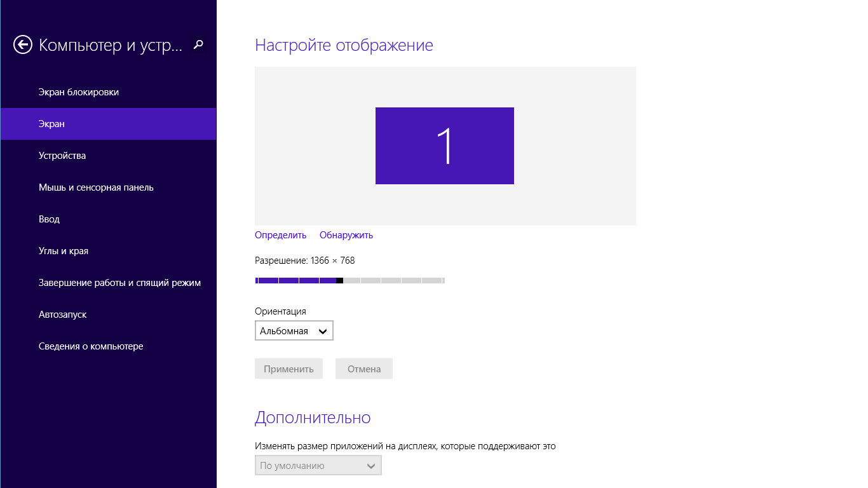Open Завершение работы и спящий режим
868x488 pixels.
pyautogui.click(x=108, y=283)
